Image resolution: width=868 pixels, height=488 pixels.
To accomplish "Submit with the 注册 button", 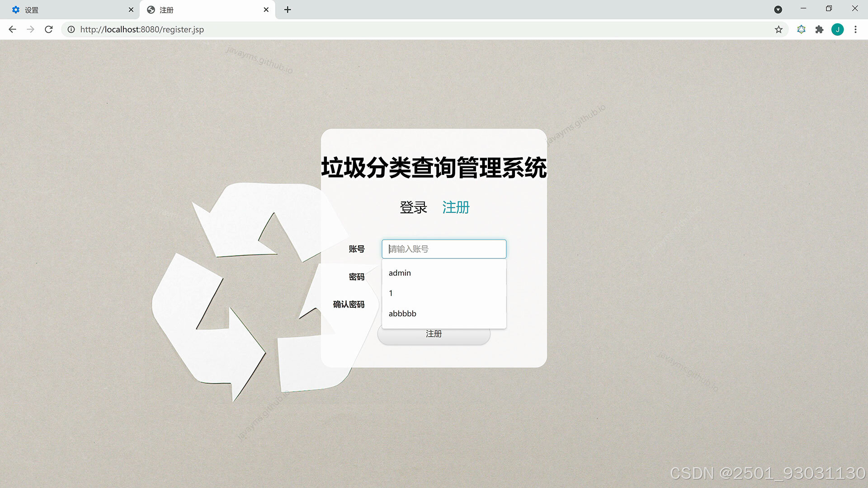I will [434, 335].
